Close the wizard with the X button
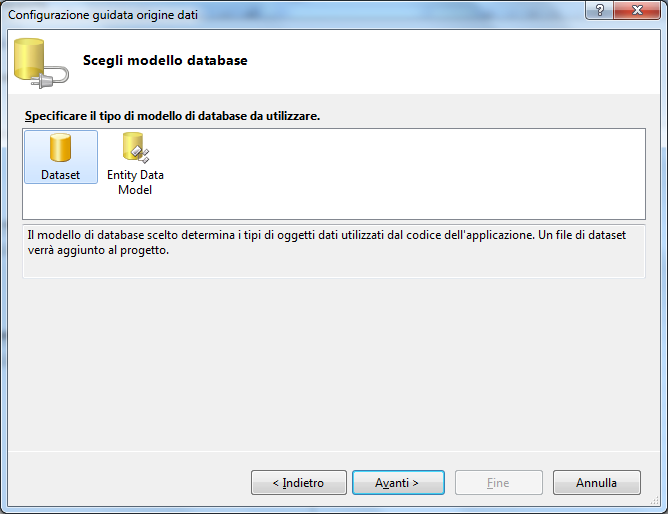The image size is (668, 514). point(637,10)
